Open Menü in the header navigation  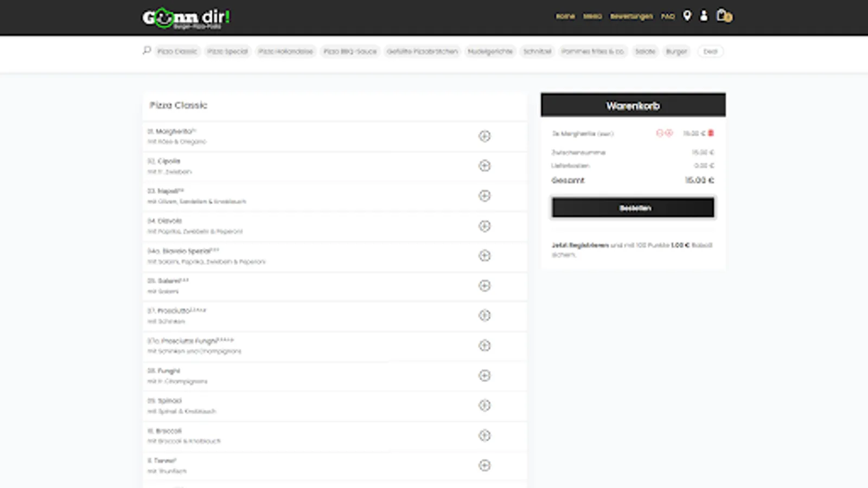(x=592, y=16)
